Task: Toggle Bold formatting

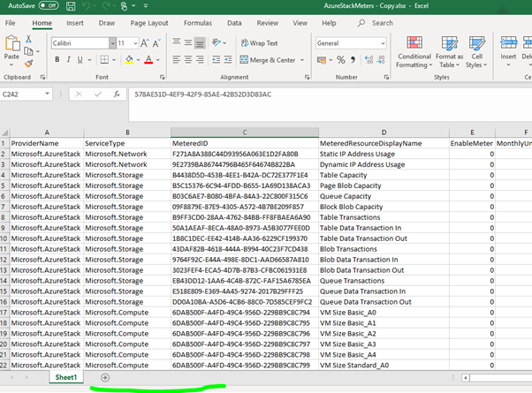Action: (x=57, y=60)
